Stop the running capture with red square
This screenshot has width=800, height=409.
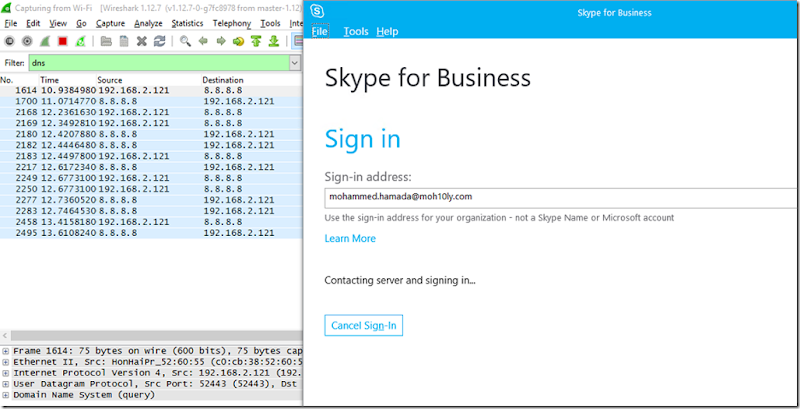[x=63, y=41]
